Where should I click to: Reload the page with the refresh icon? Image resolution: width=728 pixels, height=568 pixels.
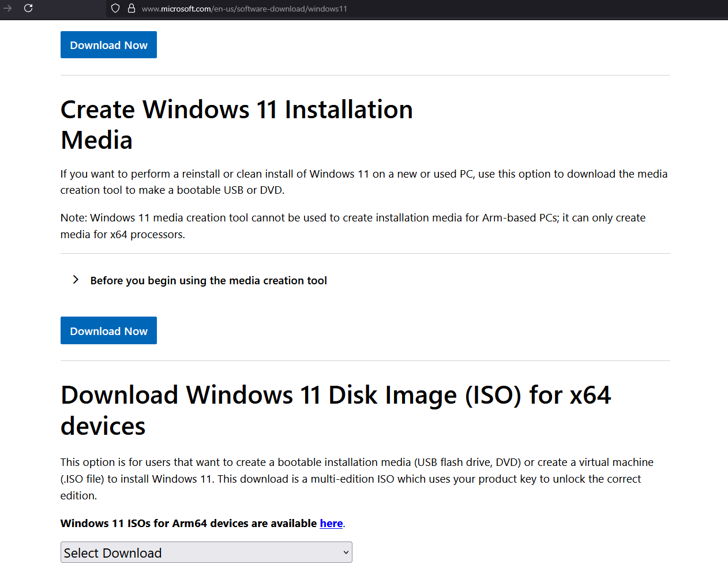tap(28, 8)
